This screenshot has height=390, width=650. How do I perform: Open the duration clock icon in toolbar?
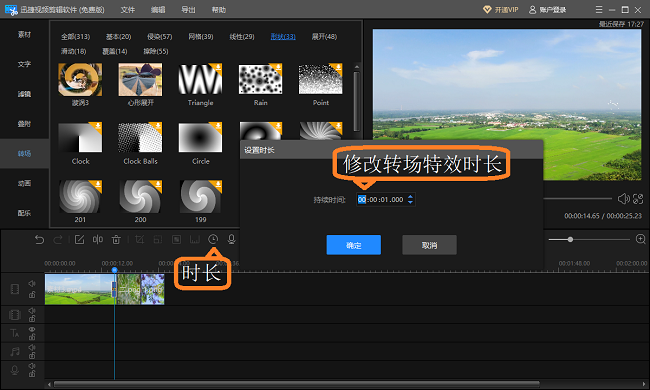(x=213, y=239)
